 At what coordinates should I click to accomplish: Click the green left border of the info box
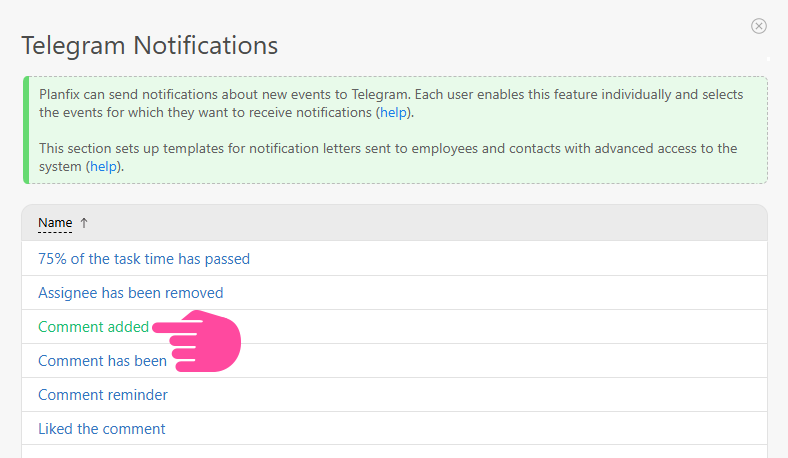[24, 130]
